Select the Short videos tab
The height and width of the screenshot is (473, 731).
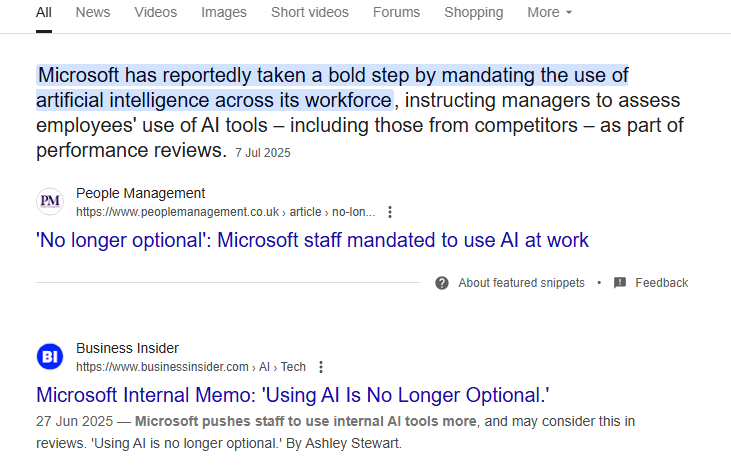(x=310, y=12)
